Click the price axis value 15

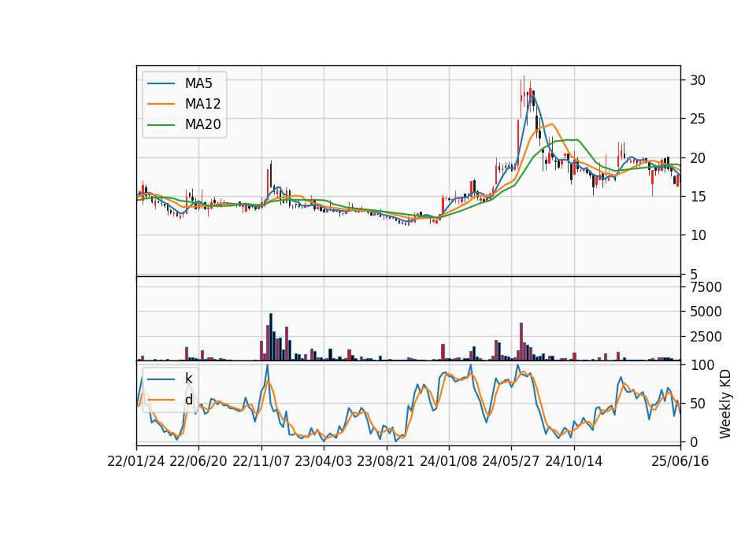pyautogui.click(x=698, y=197)
